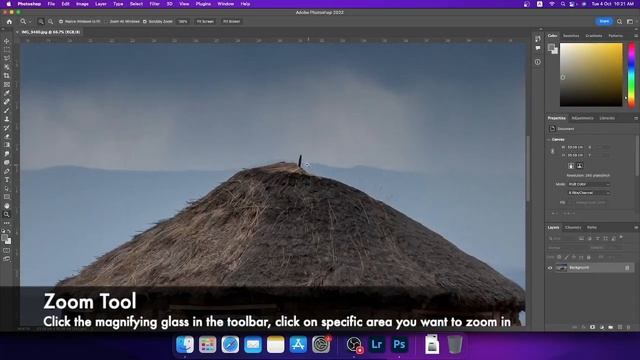
Task: Click the Zoom tool magnifying glass in toolbar
Action: click(7, 214)
